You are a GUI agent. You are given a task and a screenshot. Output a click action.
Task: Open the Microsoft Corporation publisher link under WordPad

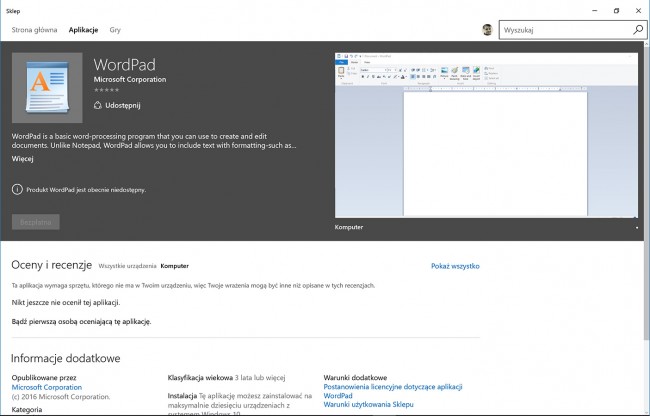pyautogui.click(x=130, y=80)
